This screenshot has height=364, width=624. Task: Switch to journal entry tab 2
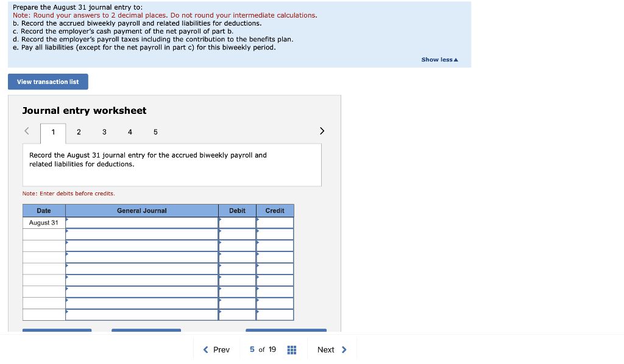point(79,132)
